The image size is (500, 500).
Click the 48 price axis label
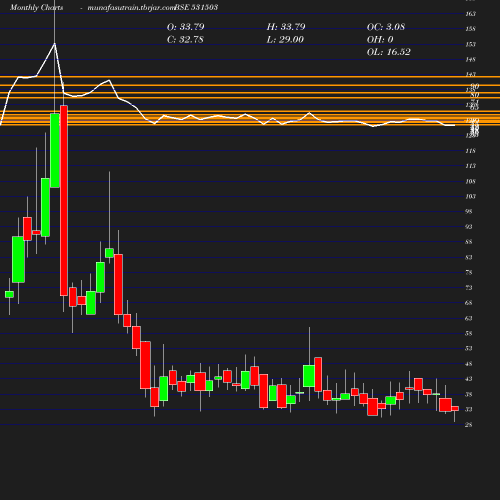469,364
